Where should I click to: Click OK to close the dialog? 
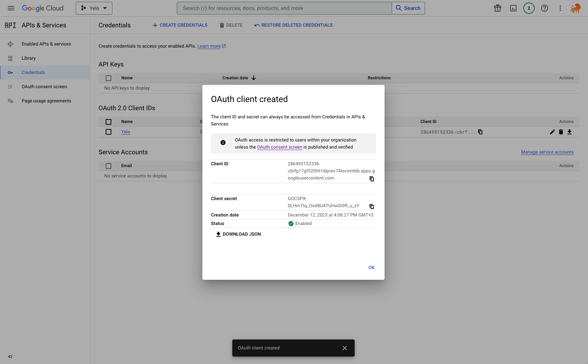371,268
